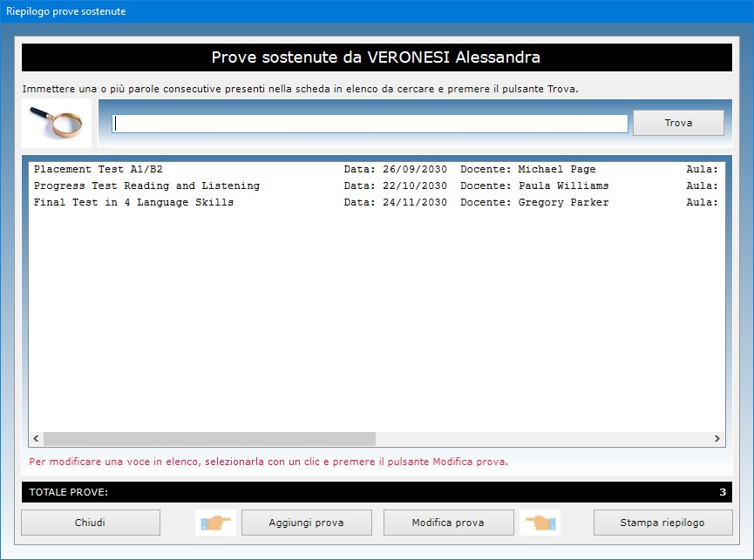This screenshot has height=560, width=754.
Task: Click the Chiudi button
Action: click(x=91, y=523)
